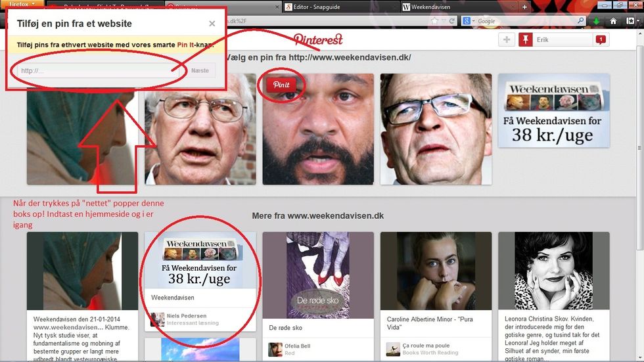
Task: Click the Caroline Albertine Minor "Pura Vida" caption
Action: point(430,323)
